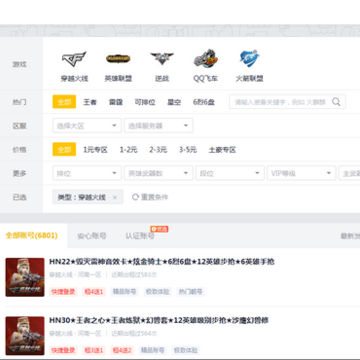This screenshot has height=360, width=360.
Task: Expand the 英雄武器数 dropdown
Action: (159, 173)
